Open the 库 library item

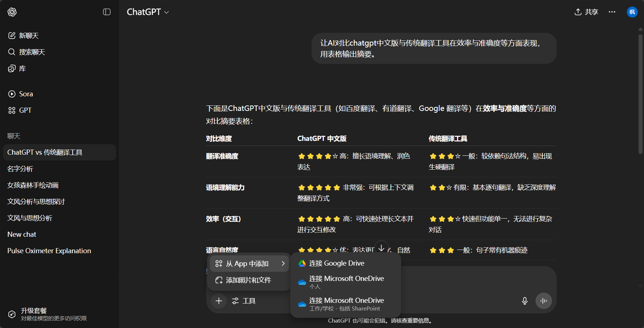[59, 68]
